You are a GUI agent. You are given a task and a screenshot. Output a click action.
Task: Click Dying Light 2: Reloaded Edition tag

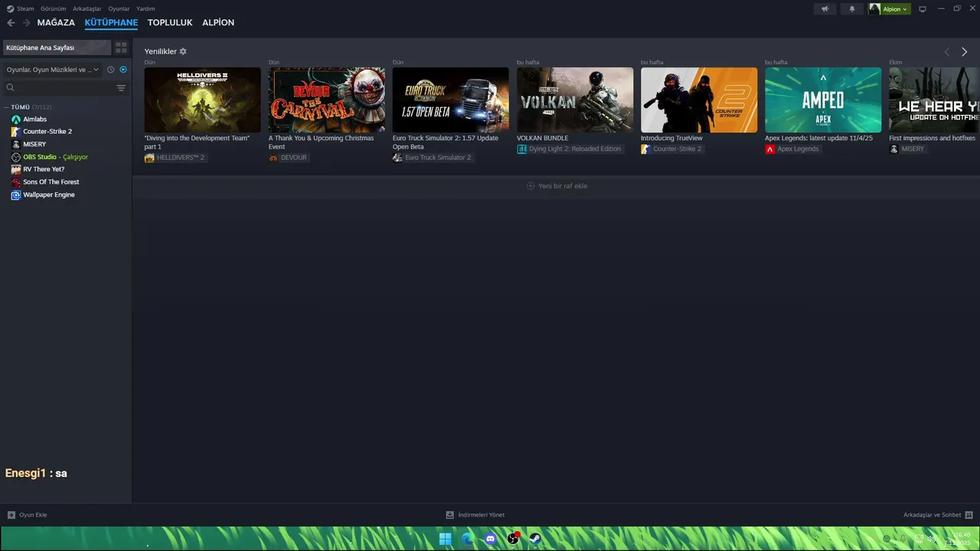(570, 149)
